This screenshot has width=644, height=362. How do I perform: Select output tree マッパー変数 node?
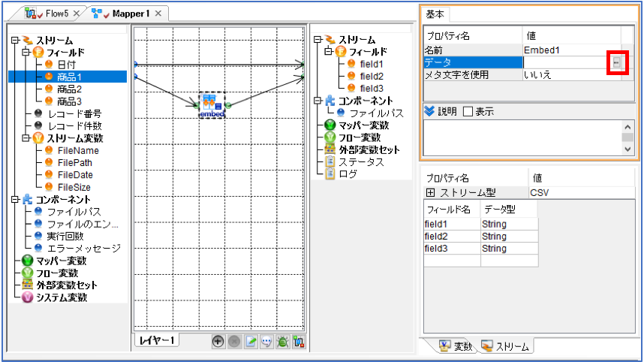pos(363,125)
